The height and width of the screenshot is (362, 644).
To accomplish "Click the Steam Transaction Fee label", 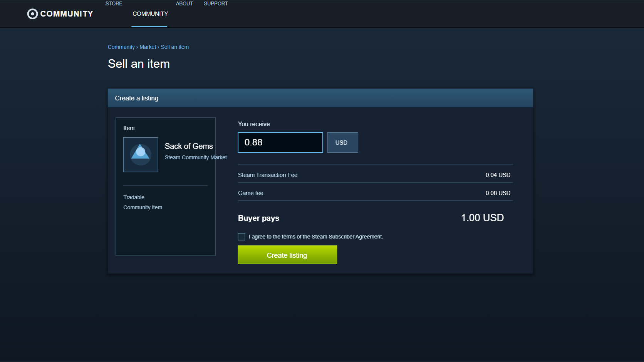I will (x=268, y=175).
